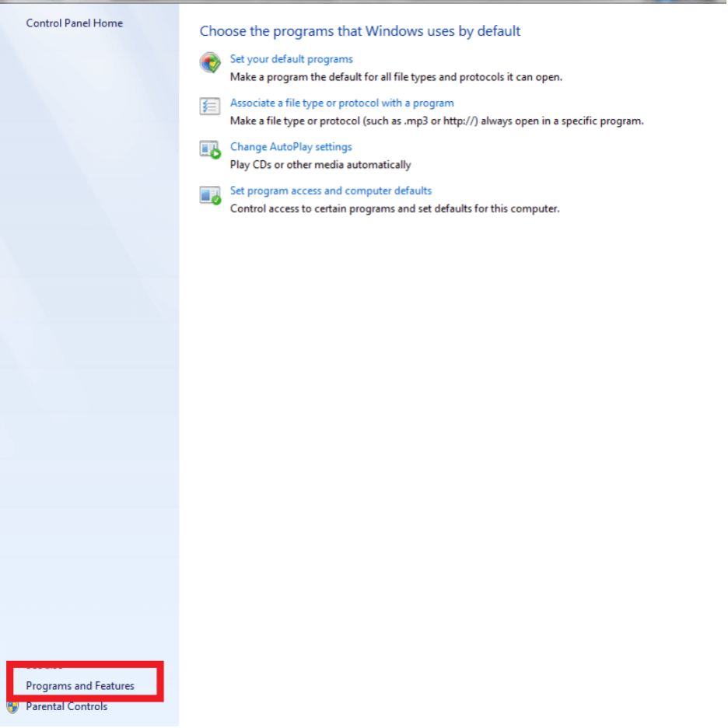Open Associate a file type or protocol link
This screenshot has height=728, width=728.
coord(341,103)
